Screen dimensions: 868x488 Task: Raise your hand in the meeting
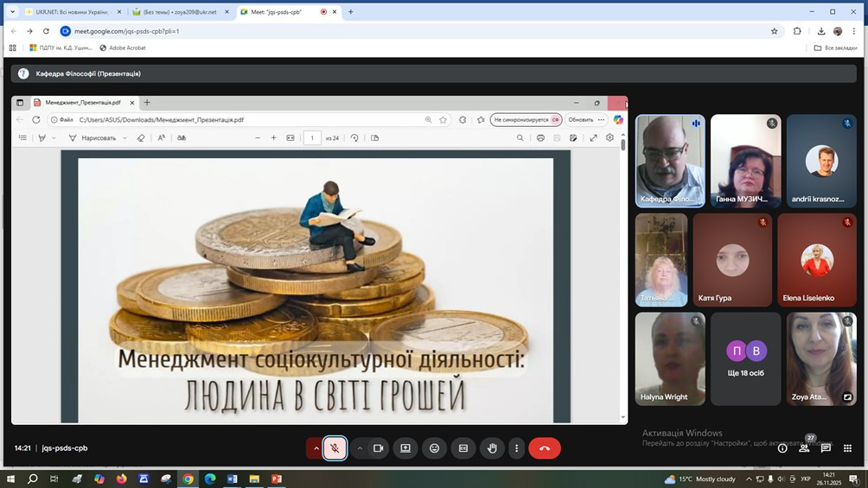point(492,448)
